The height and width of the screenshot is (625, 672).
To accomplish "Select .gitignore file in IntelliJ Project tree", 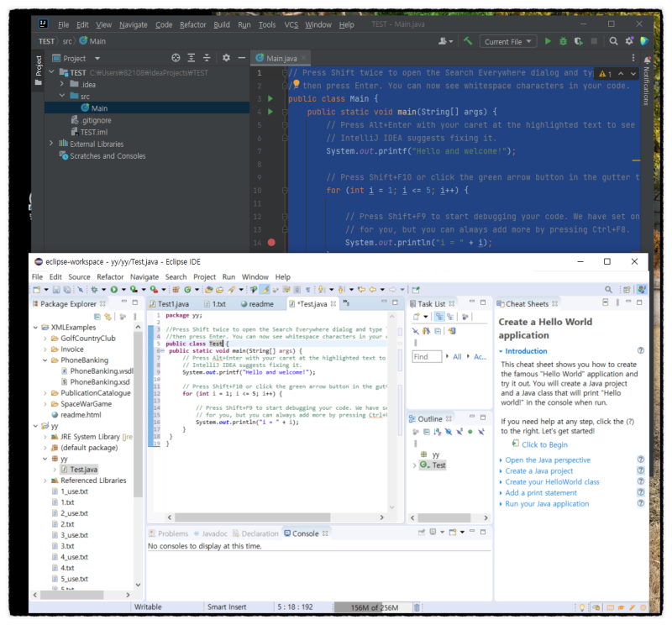I will coord(96,120).
